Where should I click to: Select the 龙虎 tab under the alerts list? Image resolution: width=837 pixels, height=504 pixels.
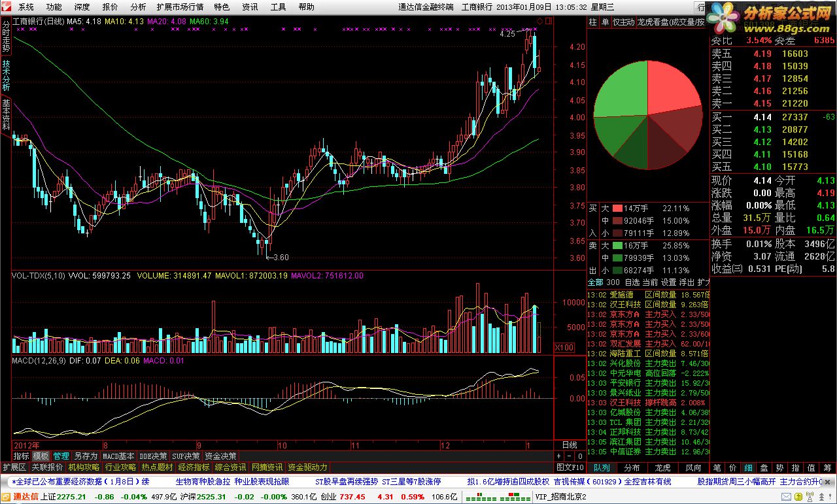click(662, 467)
